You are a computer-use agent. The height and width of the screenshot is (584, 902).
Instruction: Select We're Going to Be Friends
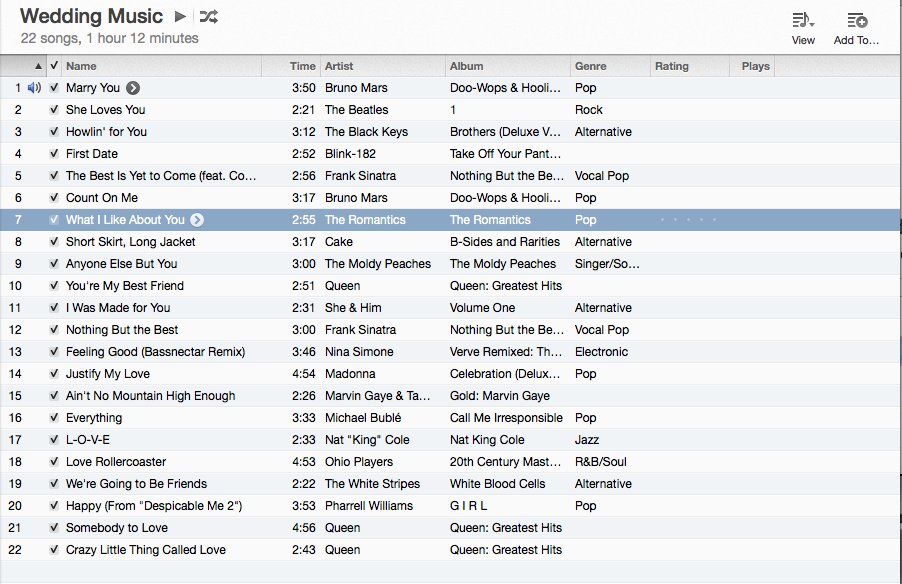(136, 484)
